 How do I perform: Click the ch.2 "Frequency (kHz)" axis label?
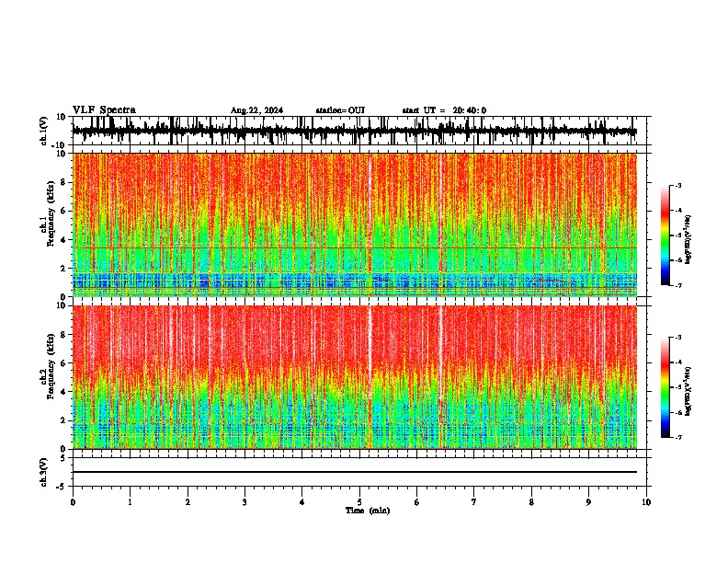pos(51,366)
